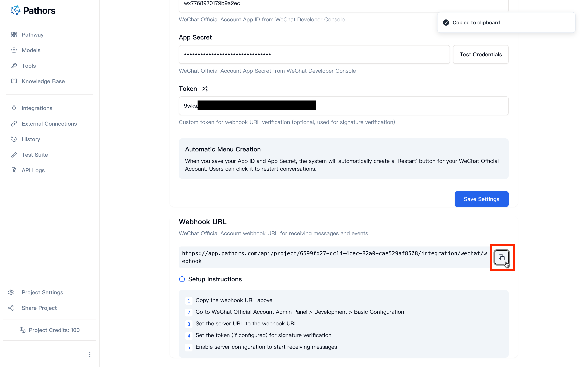Open the History clock icon

pos(14,139)
